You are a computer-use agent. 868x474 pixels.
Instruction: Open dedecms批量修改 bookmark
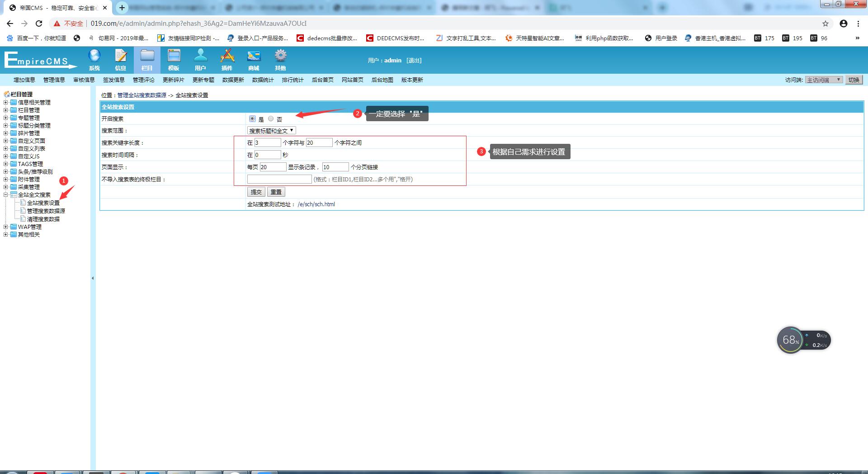point(327,38)
